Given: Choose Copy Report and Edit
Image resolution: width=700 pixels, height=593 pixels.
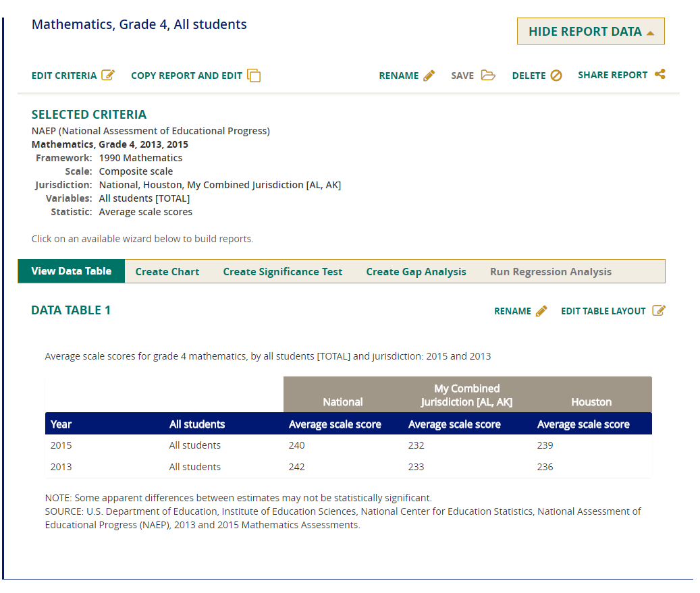Looking at the screenshot, I should coord(186,76).
